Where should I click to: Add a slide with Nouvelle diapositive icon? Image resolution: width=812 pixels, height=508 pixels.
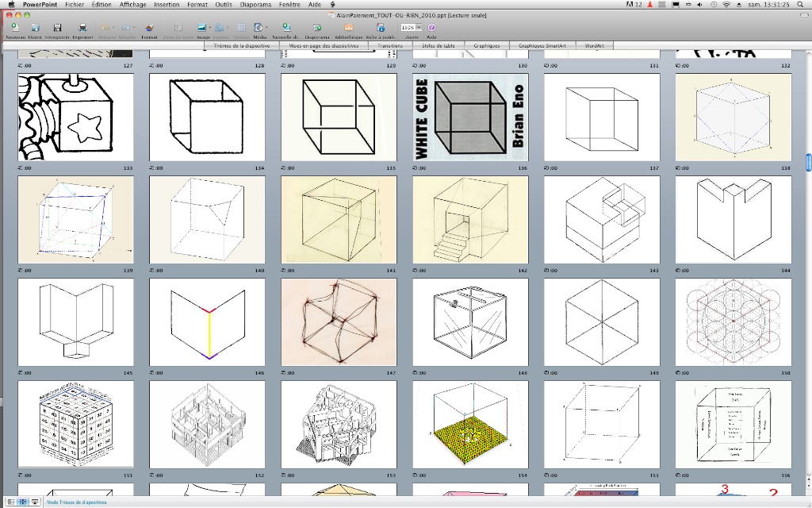[286, 28]
